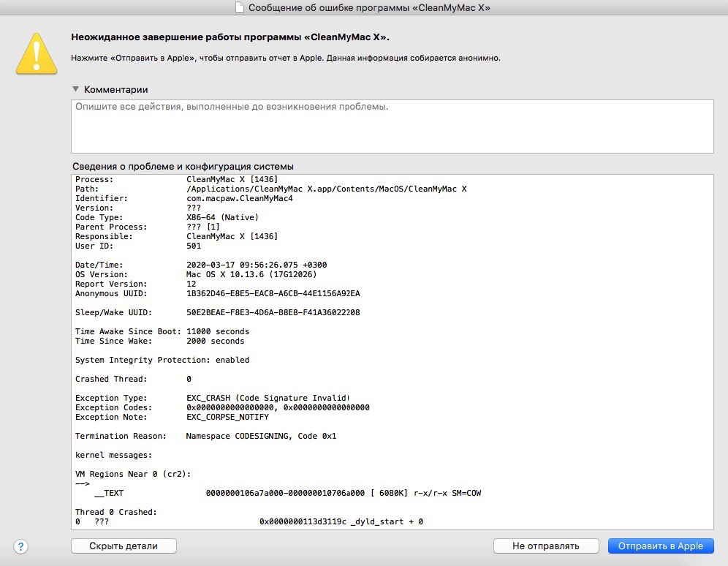Click Отправить в Apple button
Image resolution: width=728 pixels, height=566 pixels.
(x=660, y=546)
